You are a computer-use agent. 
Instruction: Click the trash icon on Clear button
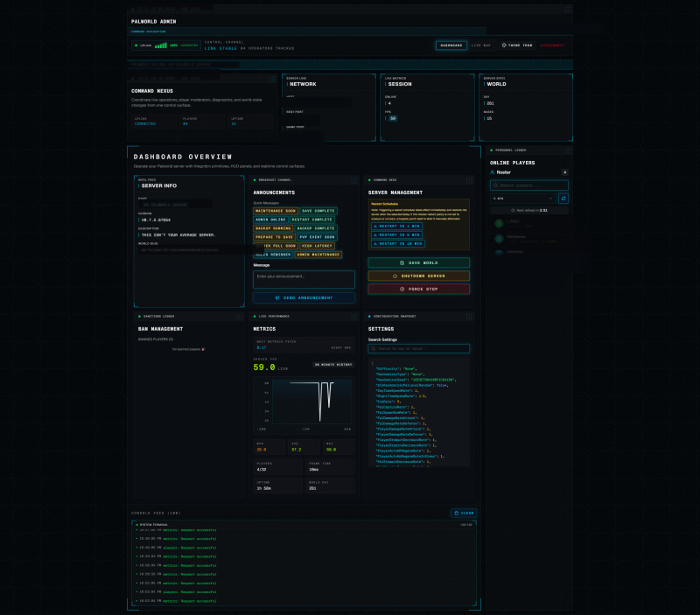456,514
